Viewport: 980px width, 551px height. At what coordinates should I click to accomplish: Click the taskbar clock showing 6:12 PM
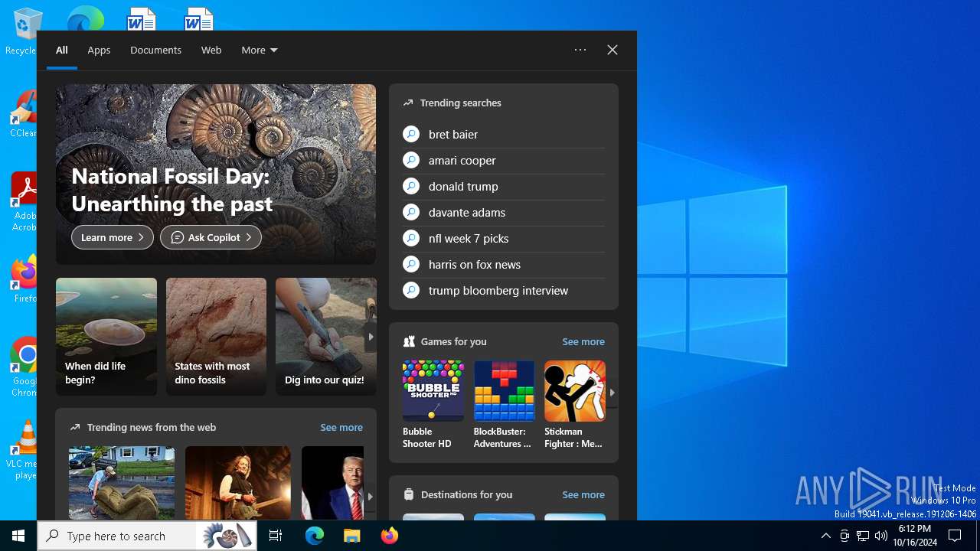coord(915,536)
